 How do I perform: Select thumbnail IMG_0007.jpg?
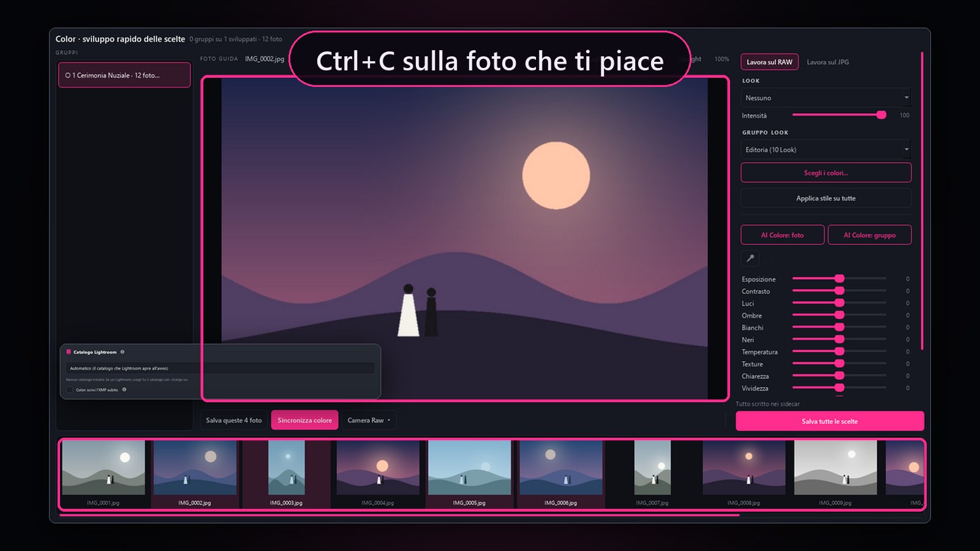pos(652,474)
